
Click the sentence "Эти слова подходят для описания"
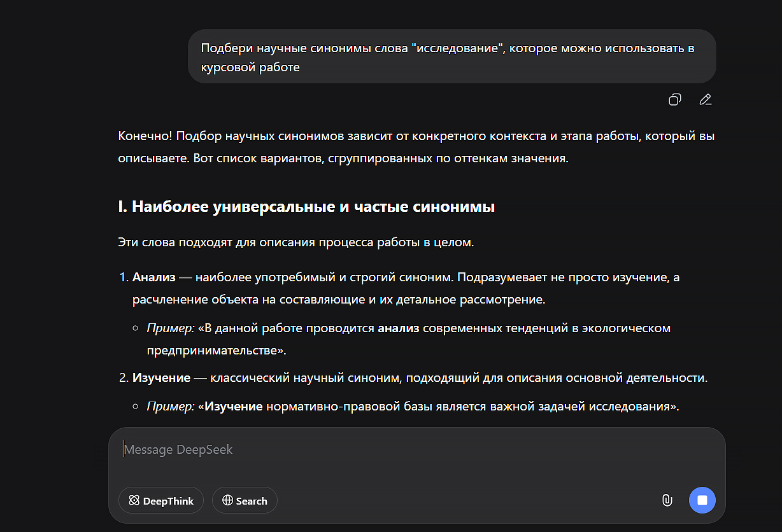(x=295, y=242)
